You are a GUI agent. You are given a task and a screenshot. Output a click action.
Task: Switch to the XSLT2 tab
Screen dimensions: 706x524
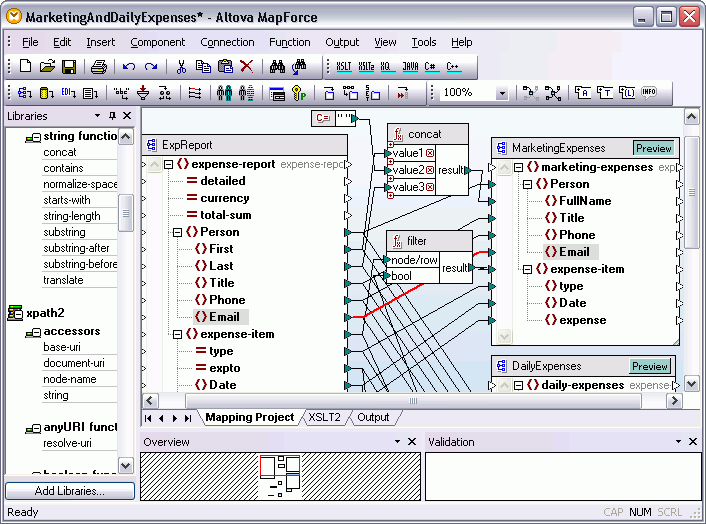324,417
